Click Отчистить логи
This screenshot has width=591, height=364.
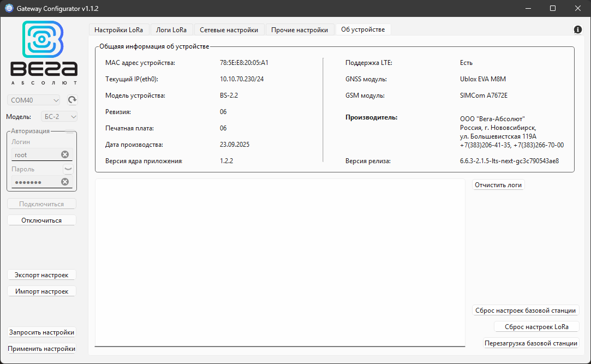498,184
